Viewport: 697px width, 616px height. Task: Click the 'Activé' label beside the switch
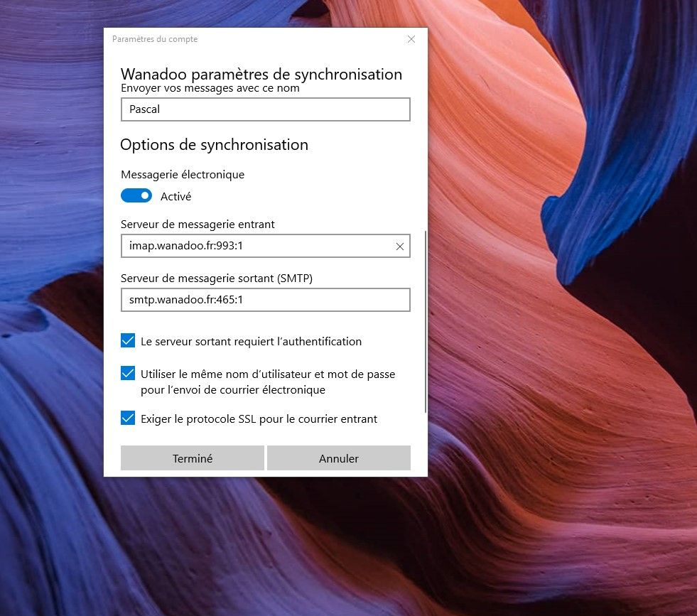[175, 196]
